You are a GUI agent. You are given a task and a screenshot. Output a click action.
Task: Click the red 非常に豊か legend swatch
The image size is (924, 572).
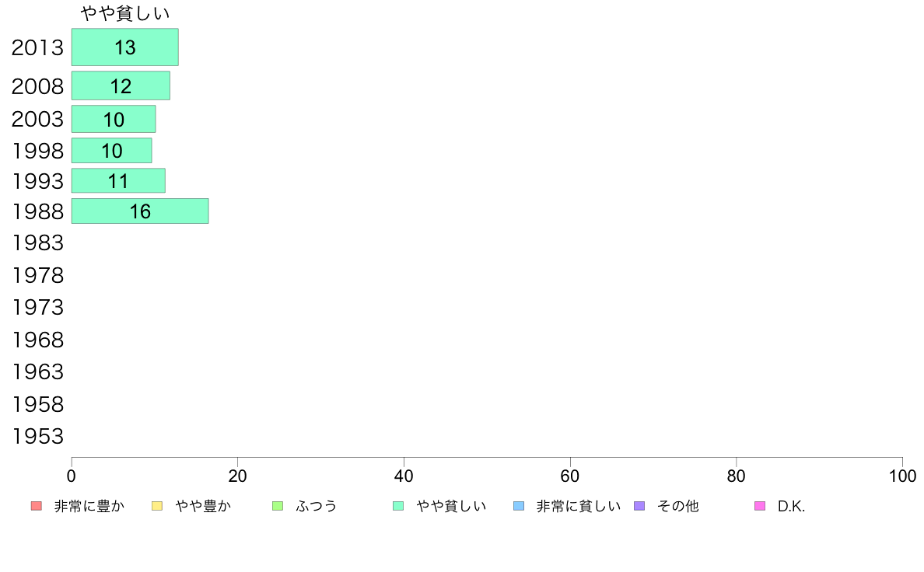[x=37, y=506]
